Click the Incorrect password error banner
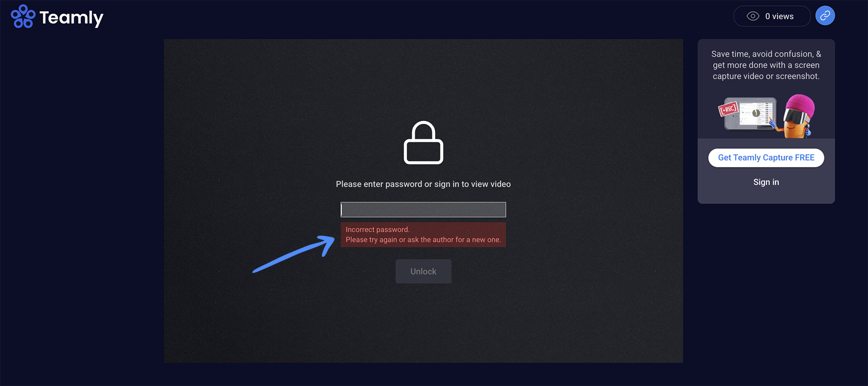The width and height of the screenshot is (868, 386). (423, 235)
